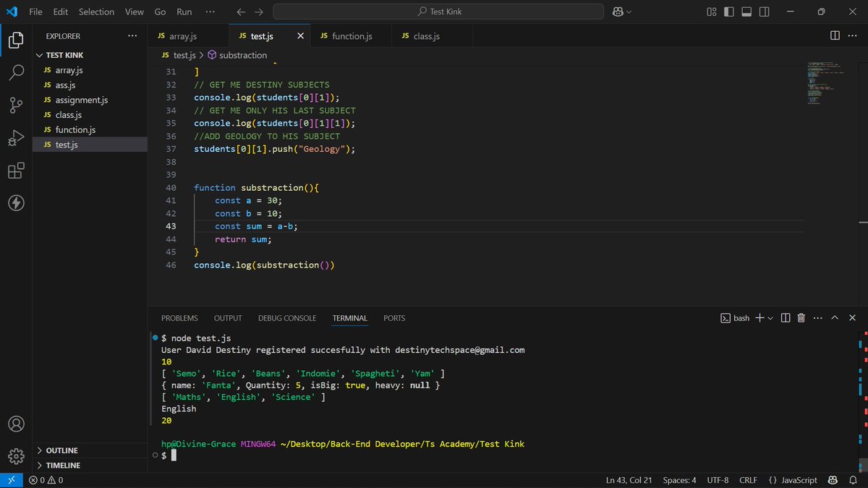868x488 pixels.
Task: Open the Go menu
Action: [160, 12]
